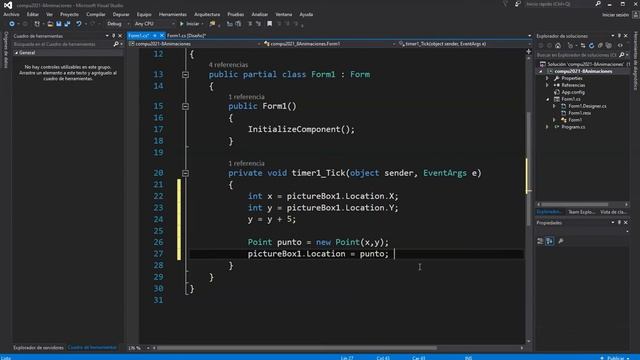Refresh the Solution Explorer

point(591,45)
